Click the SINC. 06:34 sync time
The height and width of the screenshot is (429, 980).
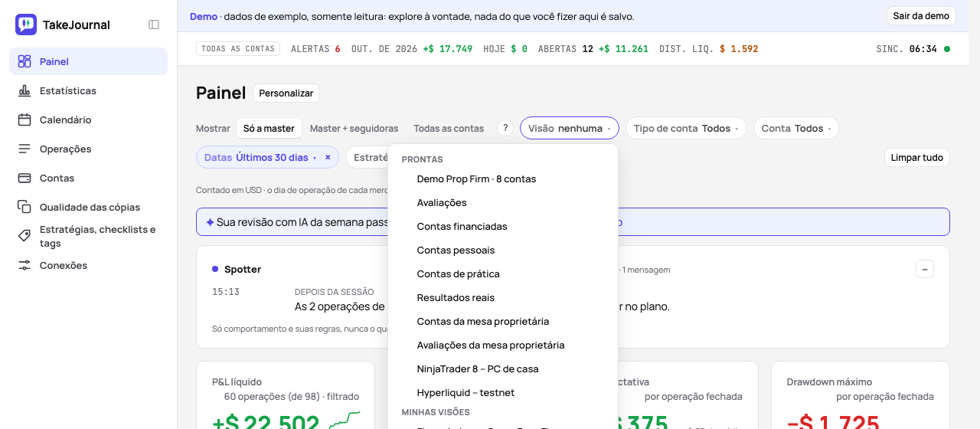click(x=906, y=49)
